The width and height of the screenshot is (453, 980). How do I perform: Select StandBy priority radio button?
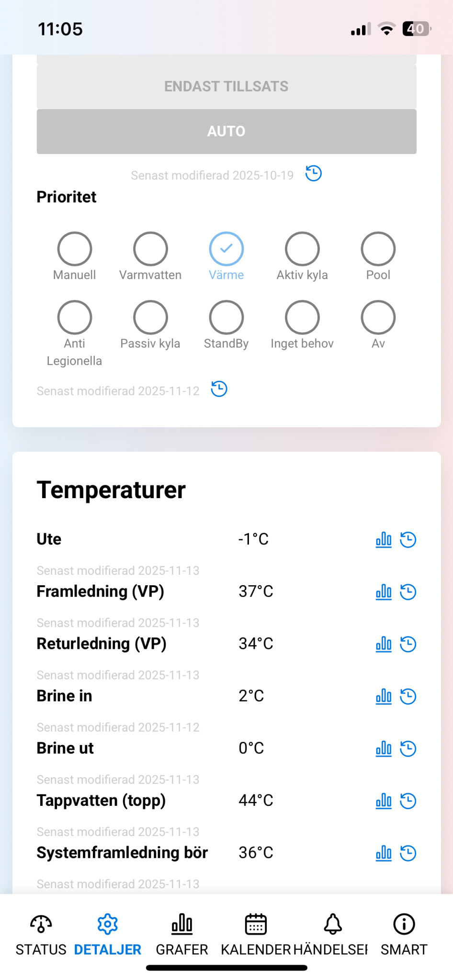tap(226, 317)
